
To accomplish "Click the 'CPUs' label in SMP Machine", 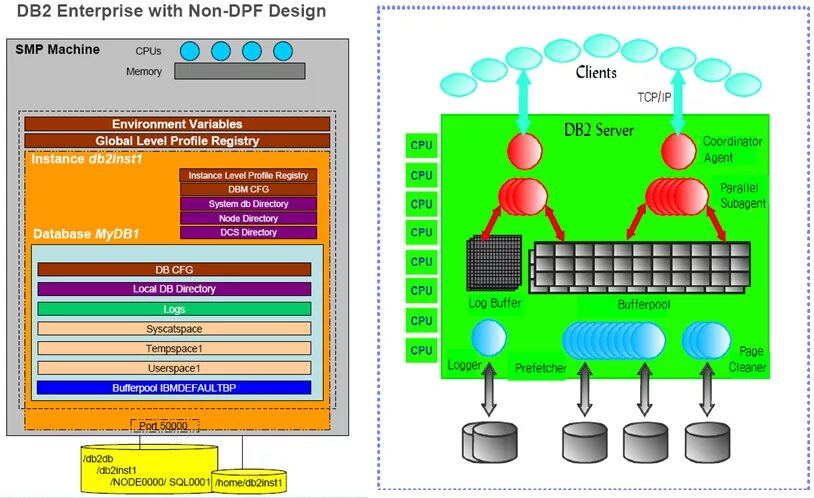I will [148, 51].
